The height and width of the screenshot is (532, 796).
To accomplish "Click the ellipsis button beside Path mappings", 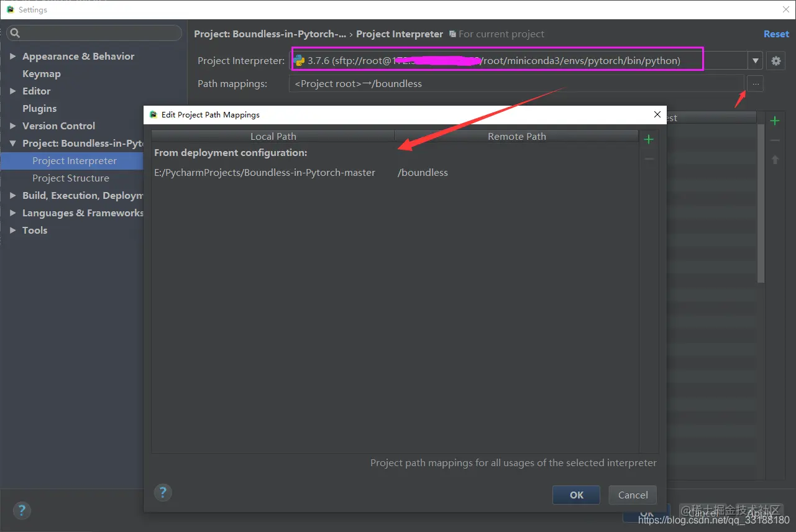I will point(755,83).
